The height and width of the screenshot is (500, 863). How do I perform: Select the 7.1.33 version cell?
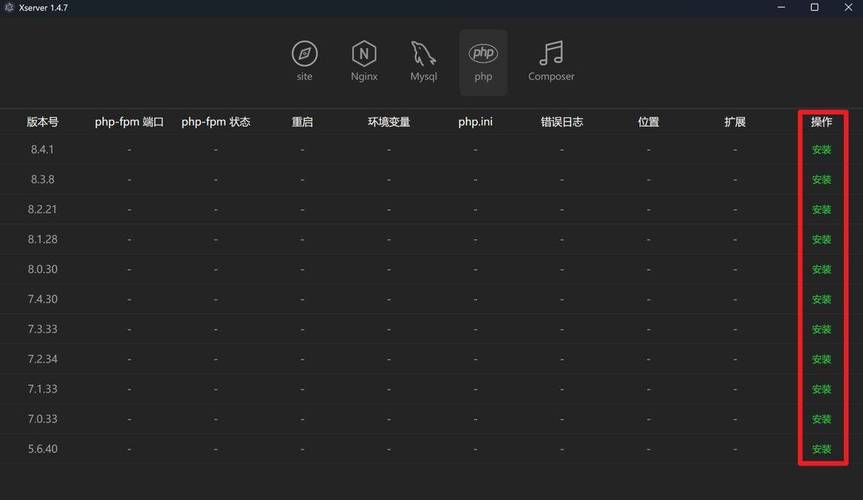pyautogui.click(x=42, y=389)
